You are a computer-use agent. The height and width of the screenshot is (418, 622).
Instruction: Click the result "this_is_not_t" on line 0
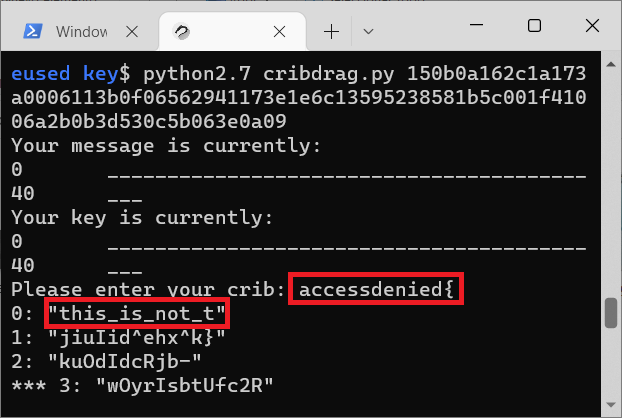point(137,313)
